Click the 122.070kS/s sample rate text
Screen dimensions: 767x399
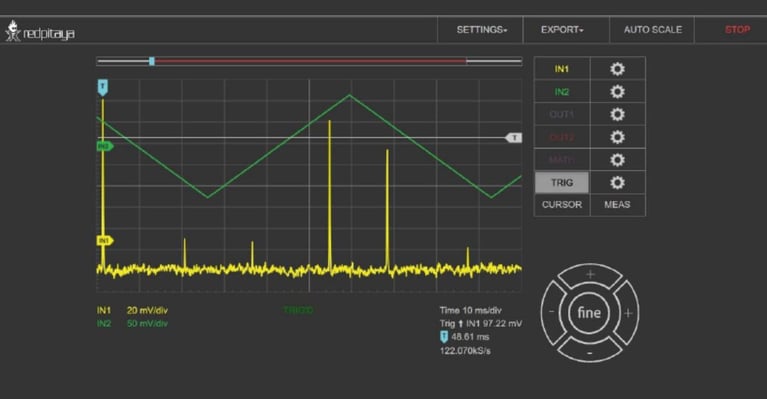465,351
